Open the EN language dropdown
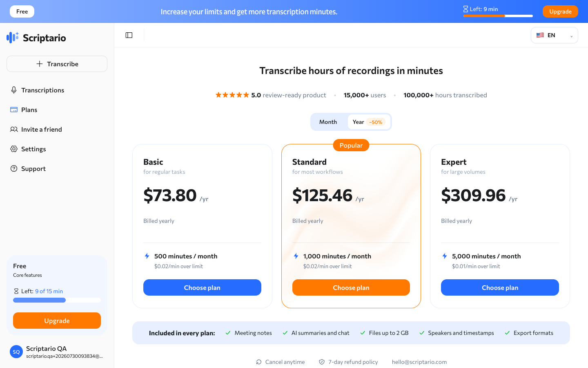588x368 pixels. click(554, 35)
